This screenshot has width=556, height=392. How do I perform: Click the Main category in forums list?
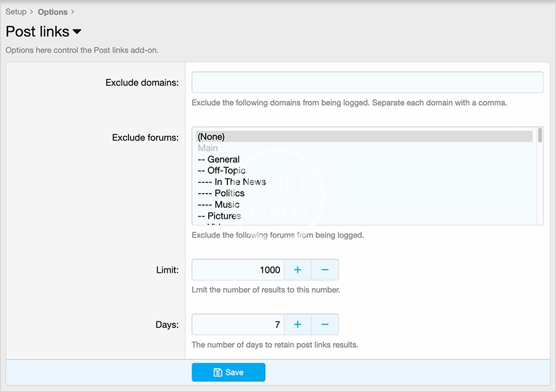(208, 148)
